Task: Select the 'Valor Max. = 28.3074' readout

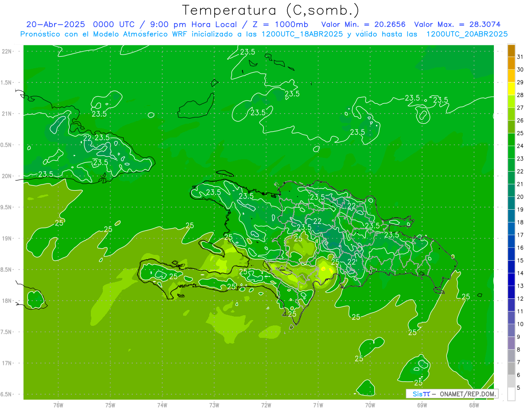Action: coord(458,24)
